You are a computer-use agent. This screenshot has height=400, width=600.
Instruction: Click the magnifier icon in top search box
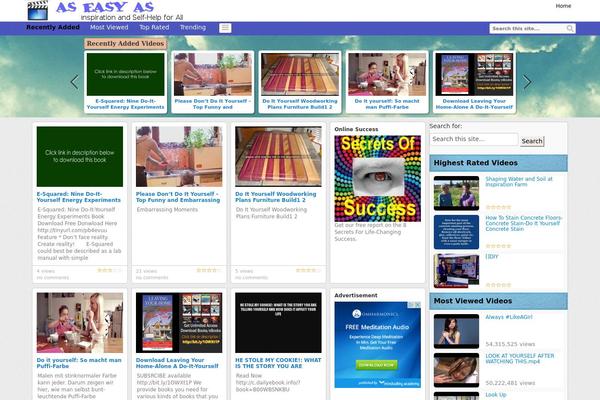(570, 28)
